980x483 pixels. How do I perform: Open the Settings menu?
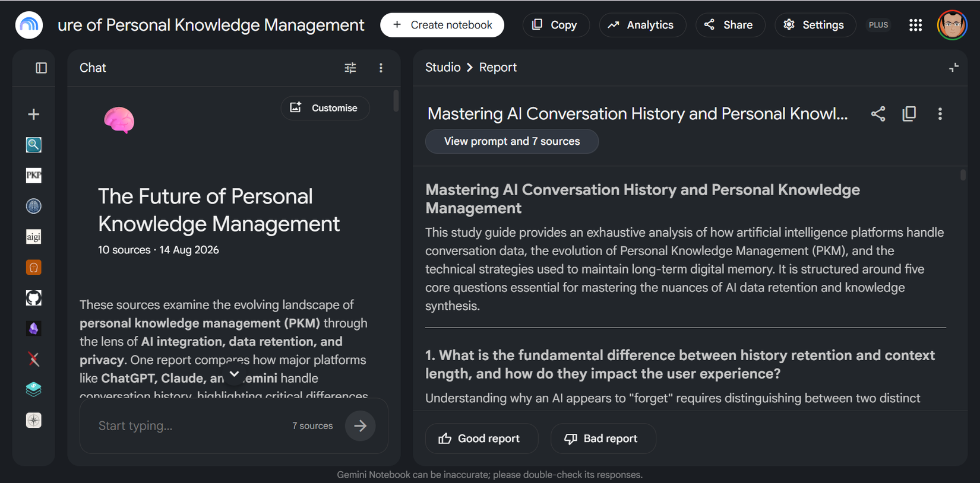coord(815,25)
